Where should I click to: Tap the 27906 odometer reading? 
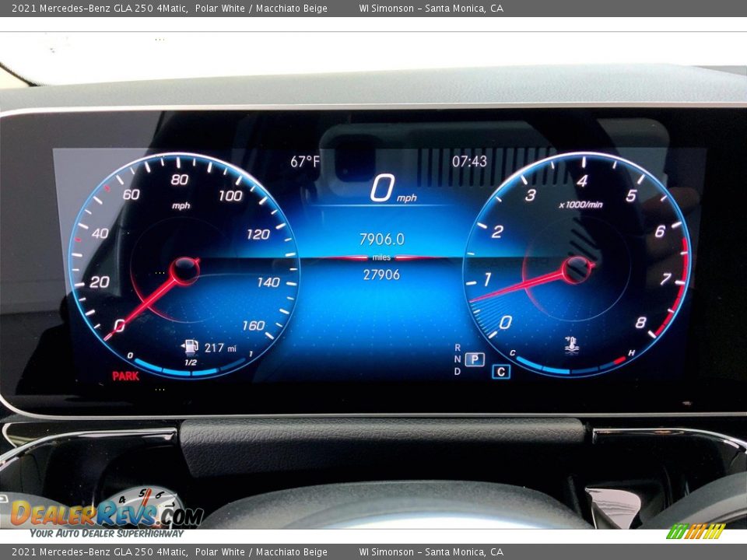click(x=381, y=275)
